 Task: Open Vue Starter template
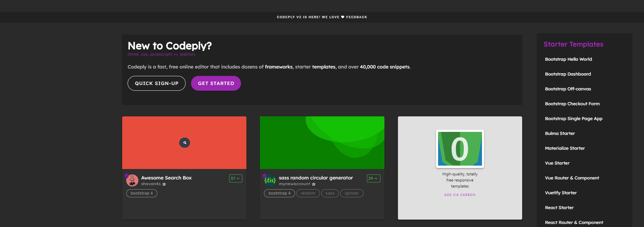557,163
